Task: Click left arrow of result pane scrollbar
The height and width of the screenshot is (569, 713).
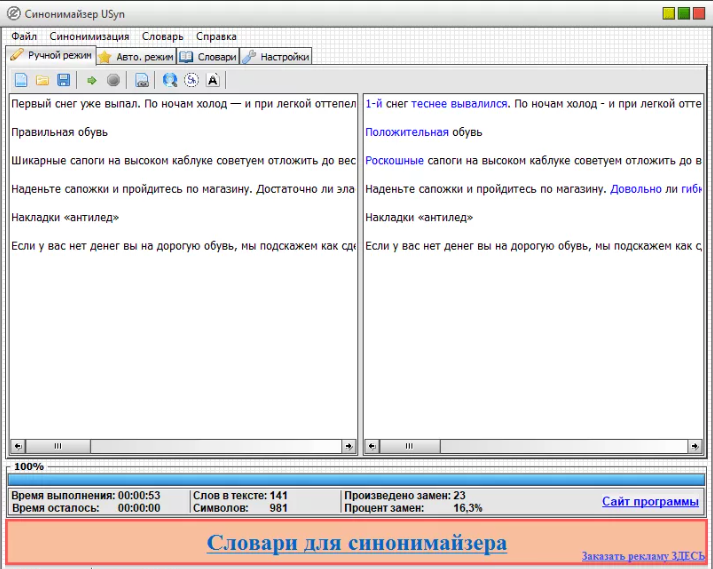Action: tap(372, 446)
